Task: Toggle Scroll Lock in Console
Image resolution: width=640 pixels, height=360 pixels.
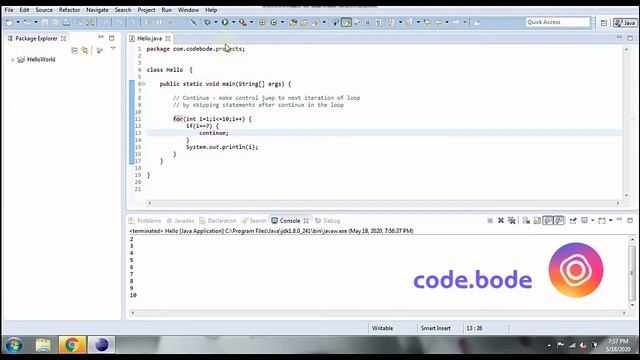Action: click(x=537, y=220)
